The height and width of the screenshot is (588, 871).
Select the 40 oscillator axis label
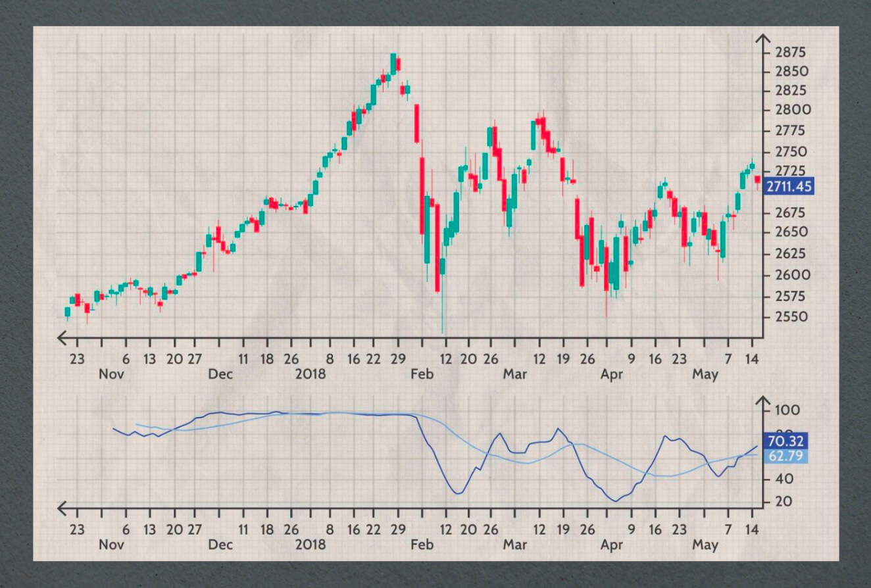[784, 479]
